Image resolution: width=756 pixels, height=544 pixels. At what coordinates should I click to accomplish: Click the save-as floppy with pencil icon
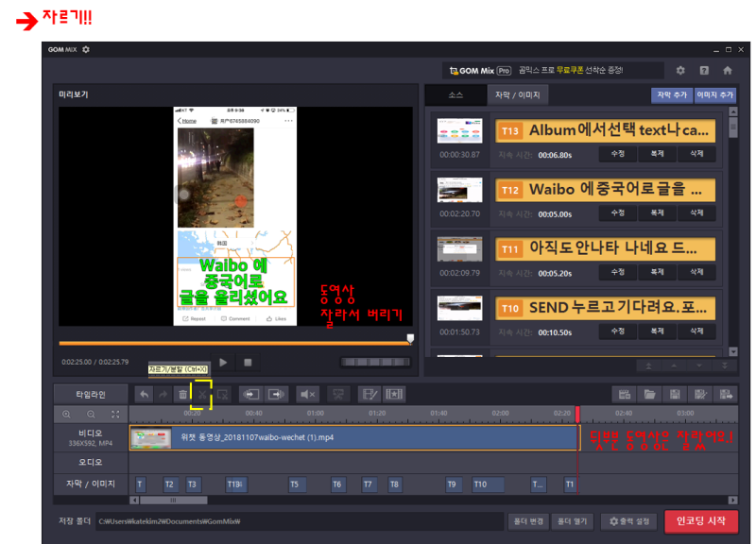(x=700, y=395)
